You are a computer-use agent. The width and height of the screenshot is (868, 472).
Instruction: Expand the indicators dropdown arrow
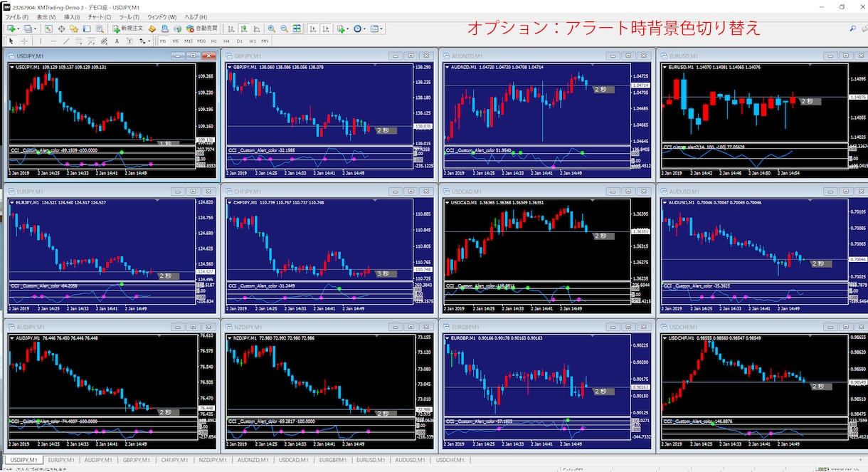[x=347, y=28]
